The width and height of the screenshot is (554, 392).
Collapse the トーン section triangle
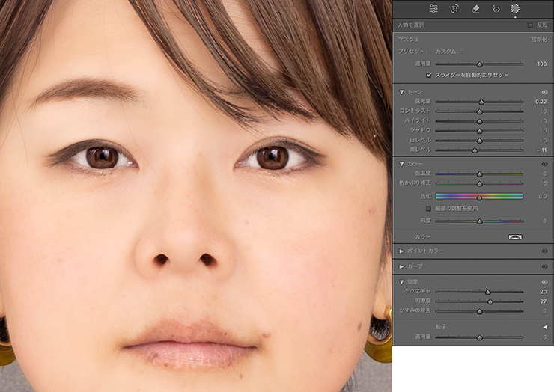401,91
